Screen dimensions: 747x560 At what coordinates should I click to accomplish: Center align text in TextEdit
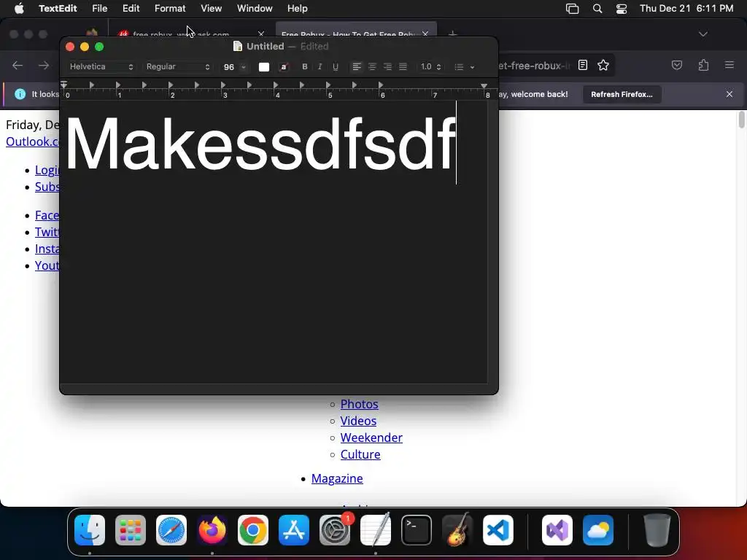372,66
